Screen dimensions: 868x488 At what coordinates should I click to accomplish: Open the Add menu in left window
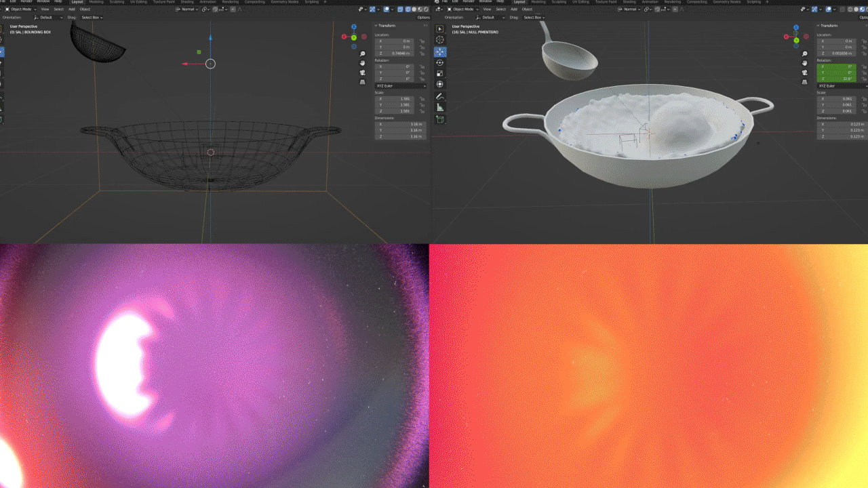pos(72,9)
